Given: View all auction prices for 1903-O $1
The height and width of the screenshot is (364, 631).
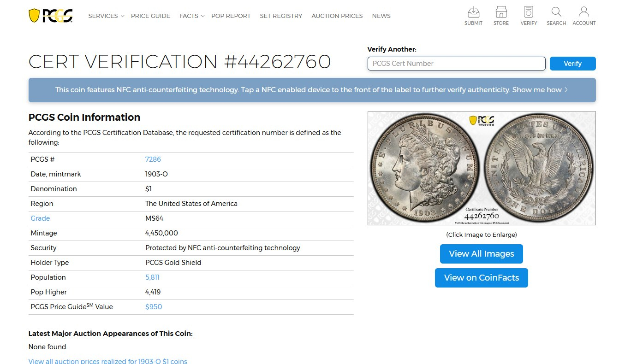Looking at the screenshot, I should tap(108, 361).
